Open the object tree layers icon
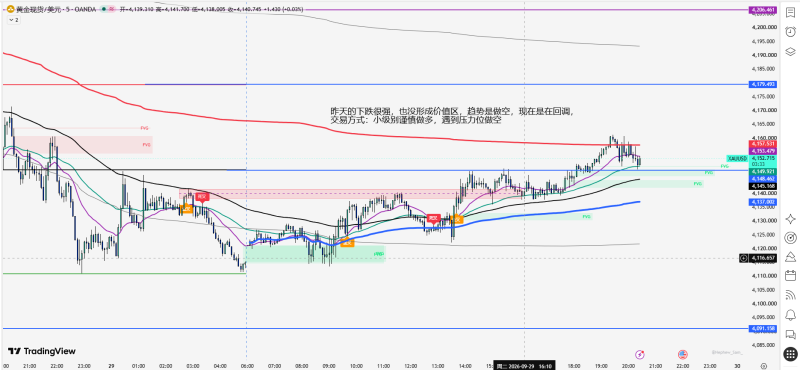800x370 pixels. pos(790,51)
